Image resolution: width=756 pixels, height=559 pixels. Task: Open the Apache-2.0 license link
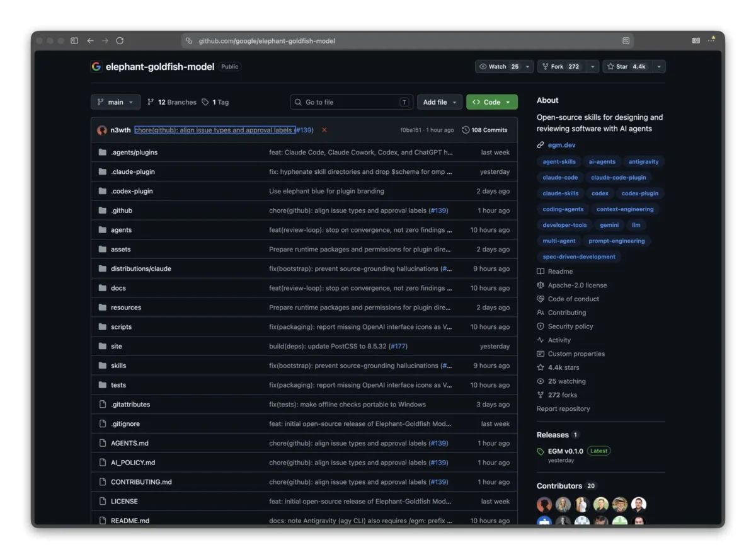pyautogui.click(x=577, y=285)
